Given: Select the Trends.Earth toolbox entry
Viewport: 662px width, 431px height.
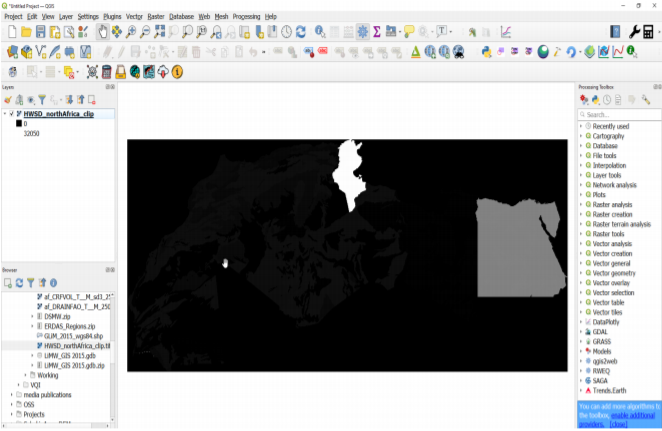Looking at the screenshot, I should (x=609, y=391).
